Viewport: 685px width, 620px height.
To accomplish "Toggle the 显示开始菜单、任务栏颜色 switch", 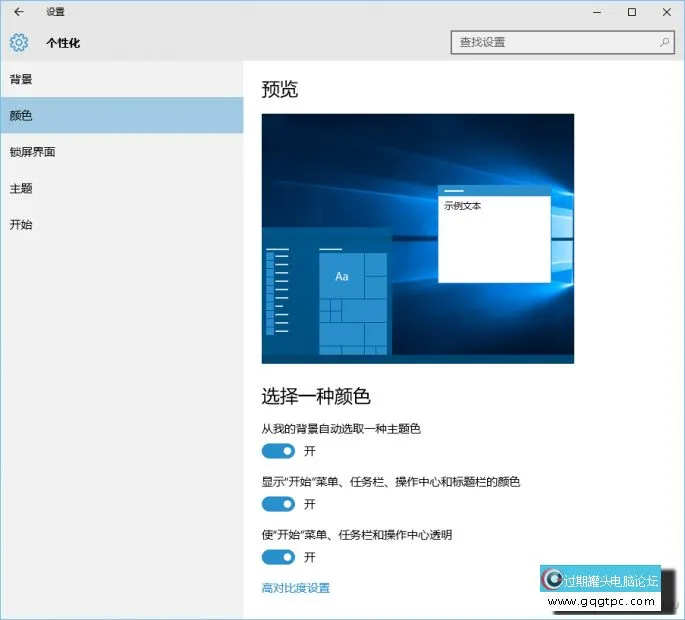I will (278, 504).
